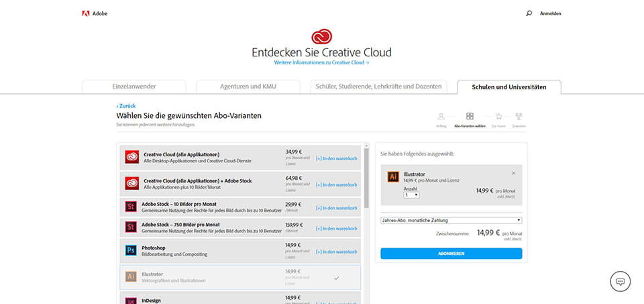The width and height of the screenshot is (644, 304).
Task: Switch to Schüler, Studierende, Lehrkräfte tab
Action: tap(378, 87)
